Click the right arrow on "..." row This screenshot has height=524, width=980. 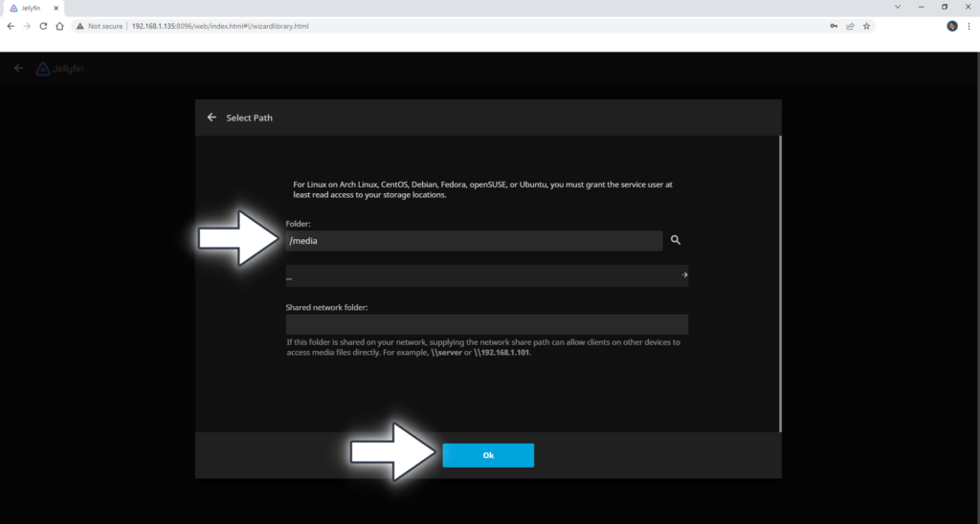(x=684, y=274)
